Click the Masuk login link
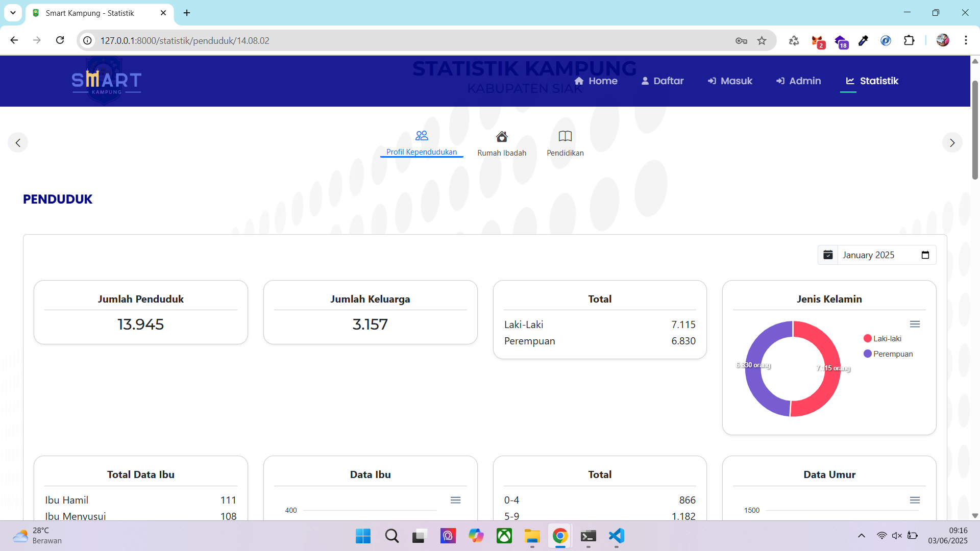Image resolution: width=980 pixels, height=551 pixels. click(x=730, y=81)
